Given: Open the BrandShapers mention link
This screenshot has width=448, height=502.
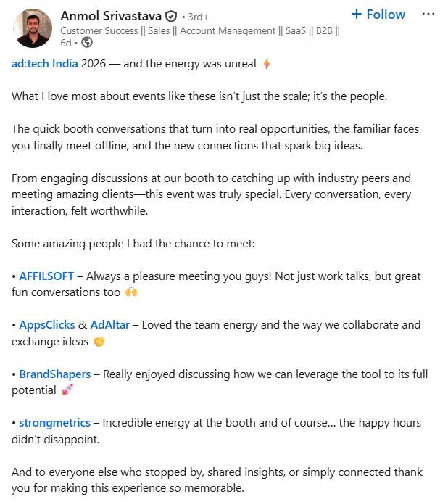Looking at the screenshot, I should (x=54, y=374).
